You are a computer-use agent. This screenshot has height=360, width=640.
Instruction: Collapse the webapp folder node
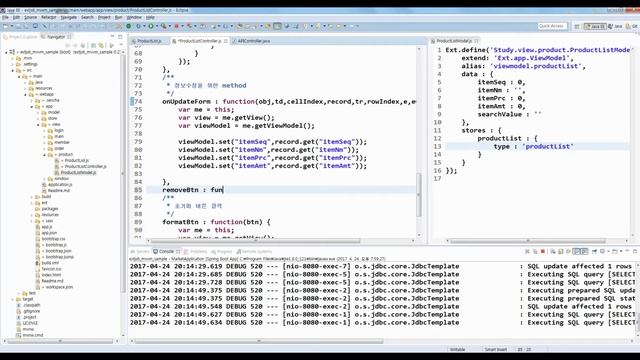pos(25,94)
